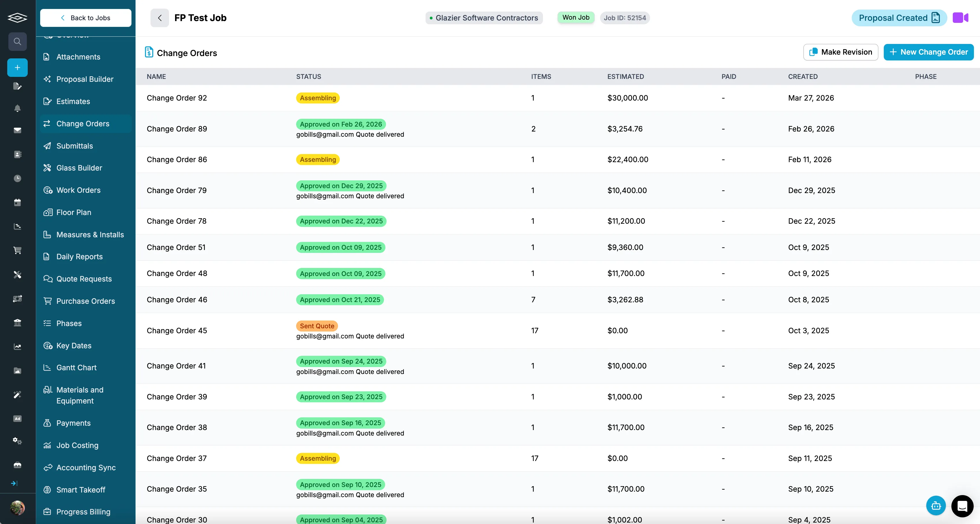Click the back chevron beside FP Test Job

[x=160, y=18]
